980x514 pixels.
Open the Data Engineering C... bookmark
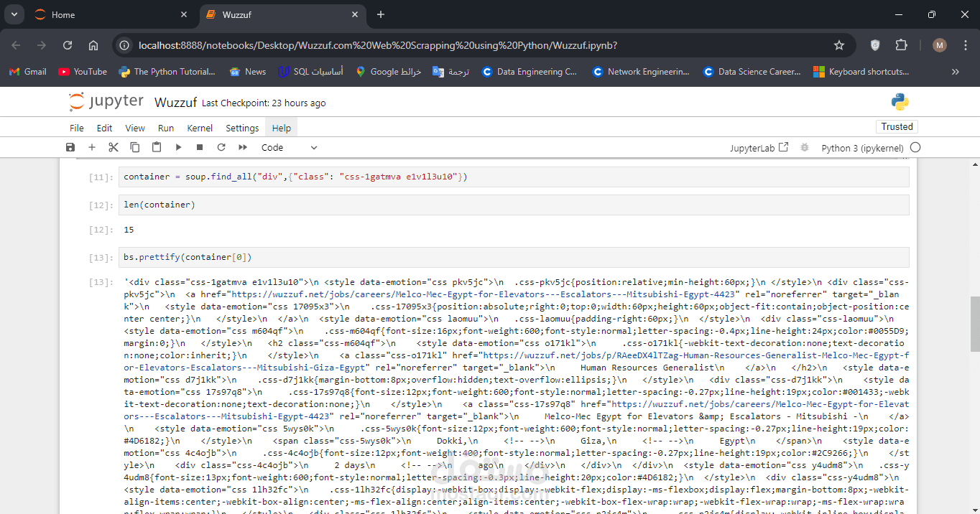[x=530, y=72]
